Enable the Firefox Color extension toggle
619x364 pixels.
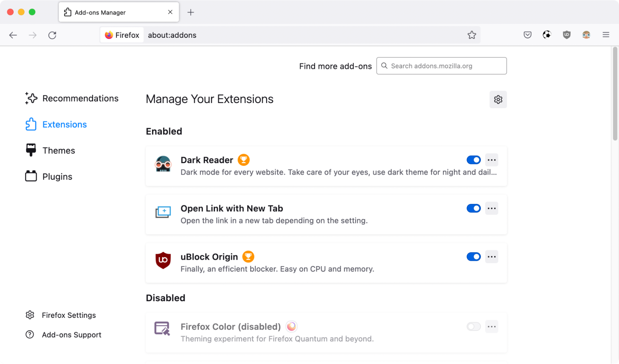(473, 327)
